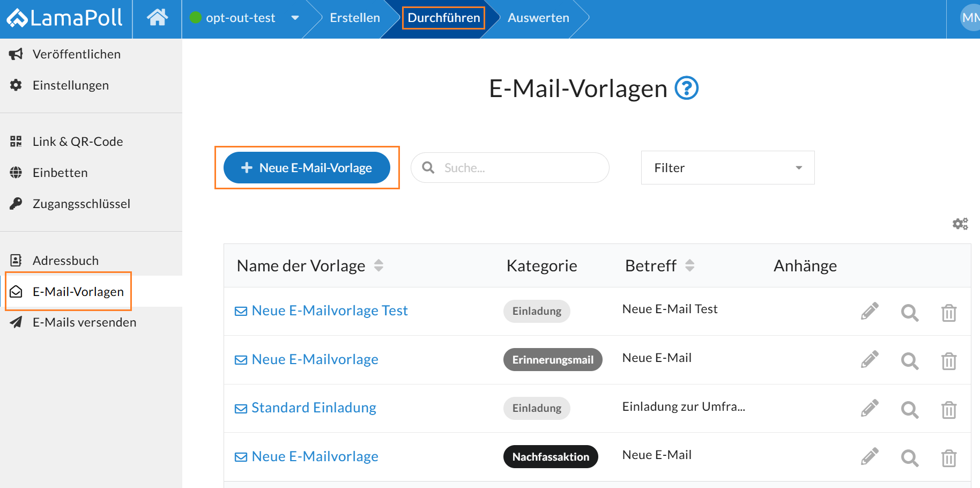Preview the Nachfassaktion template with magnifier
Image resolution: width=980 pixels, height=488 pixels.
pyautogui.click(x=910, y=458)
